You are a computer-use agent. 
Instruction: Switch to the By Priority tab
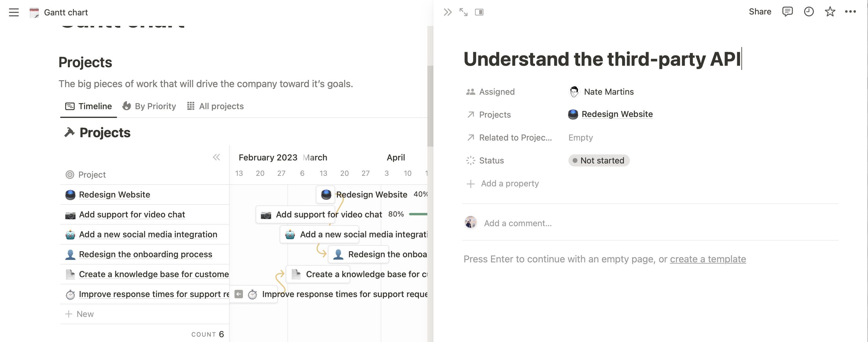(x=149, y=106)
